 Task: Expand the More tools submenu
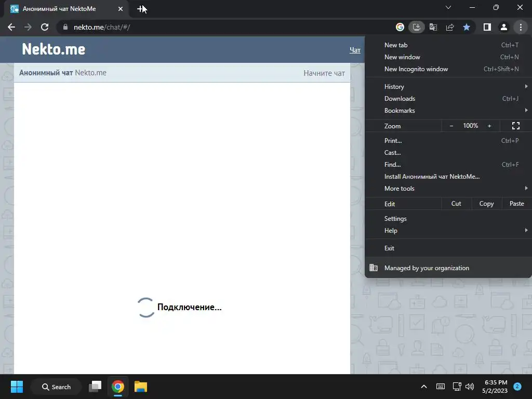click(x=448, y=188)
